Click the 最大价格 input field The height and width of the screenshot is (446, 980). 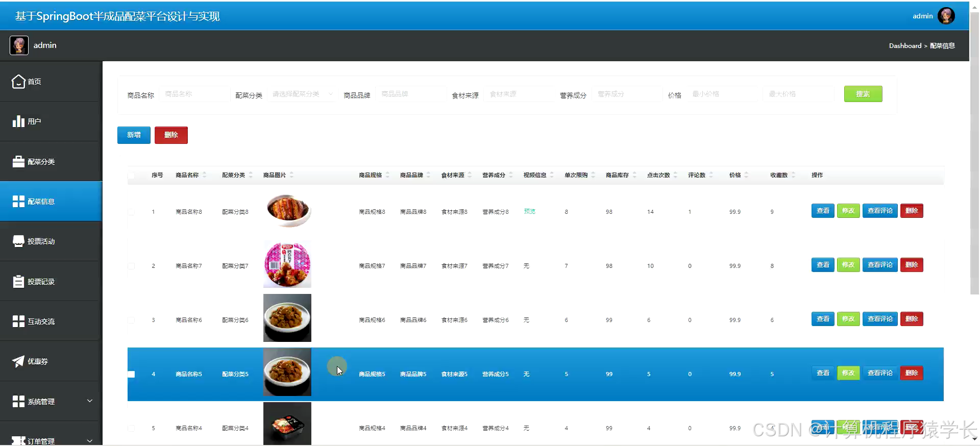[x=799, y=94]
